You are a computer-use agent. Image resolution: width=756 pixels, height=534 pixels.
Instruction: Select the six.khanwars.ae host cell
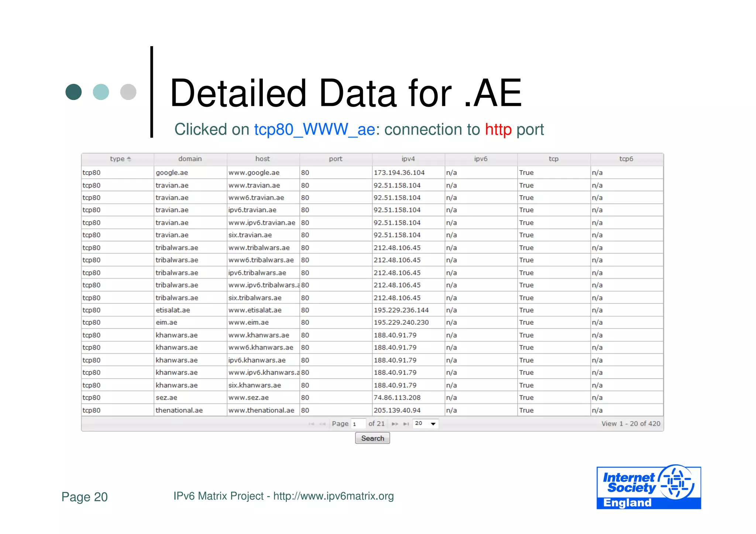263,385
